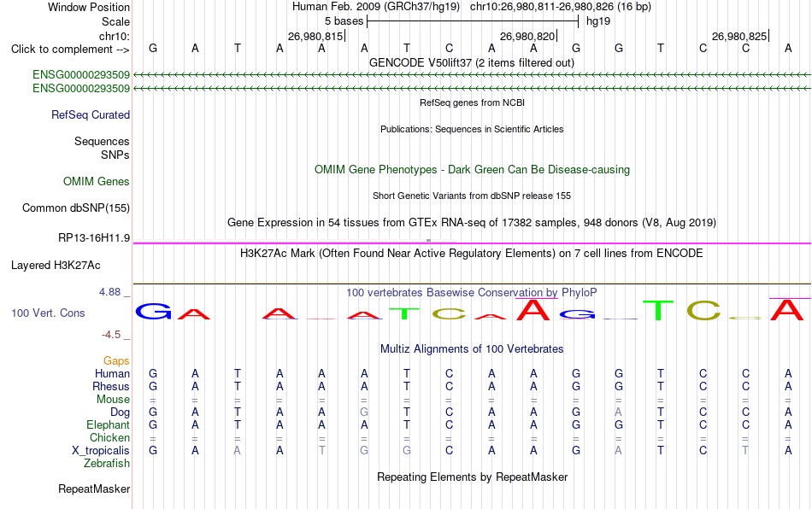Screen dimensions: 812x509
Task: Select the Window Position label
Action: click(89, 7)
